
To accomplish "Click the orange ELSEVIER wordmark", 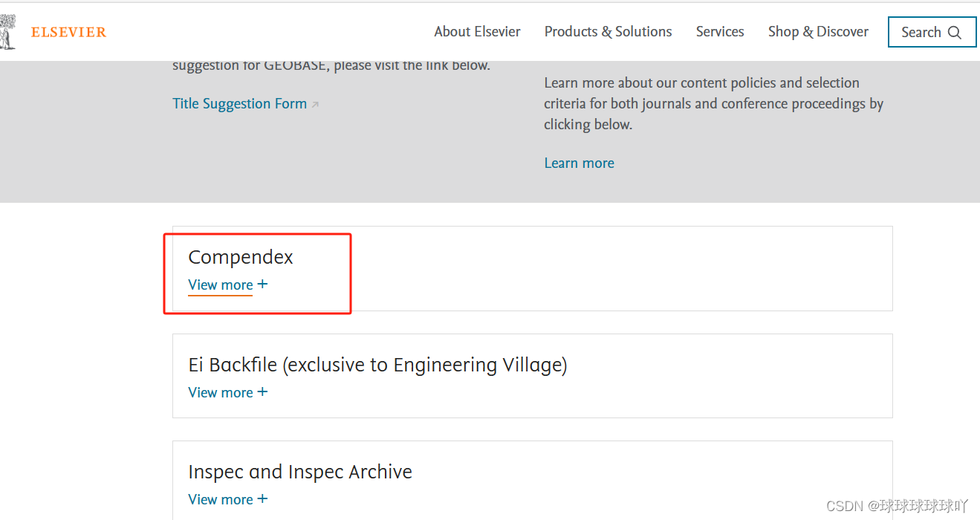I will point(68,32).
